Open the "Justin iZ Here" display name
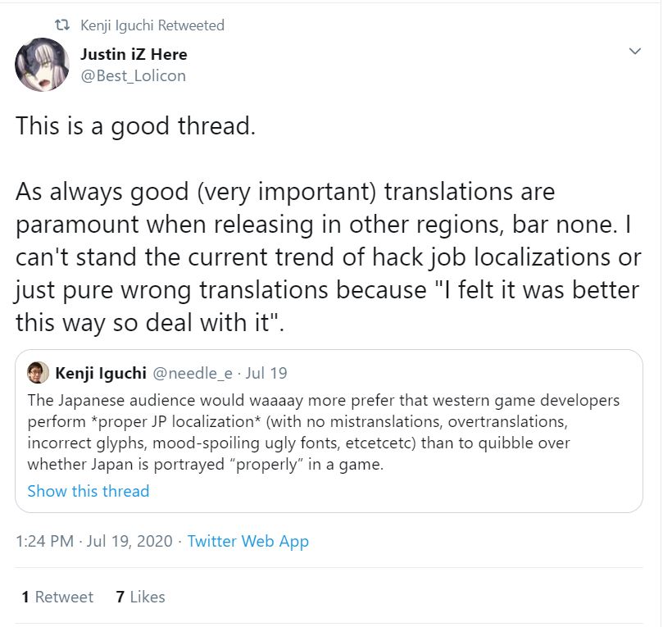The width and height of the screenshot is (672, 627). click(134, 54)
